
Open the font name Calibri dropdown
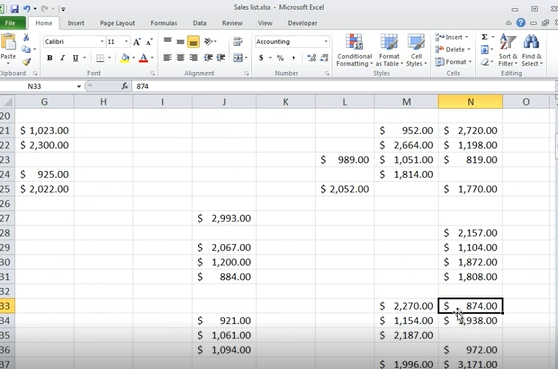(x=102, y=42)
